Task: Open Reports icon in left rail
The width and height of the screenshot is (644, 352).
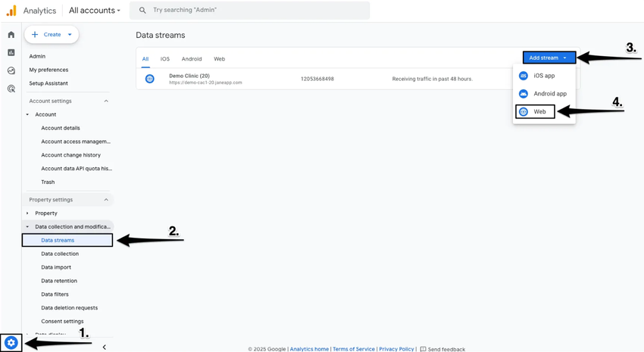Action: click(x=11, y=53)
